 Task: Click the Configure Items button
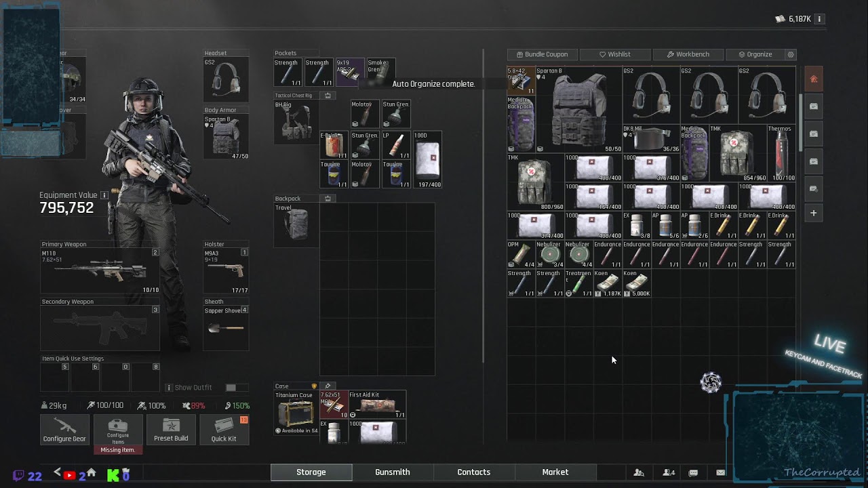(x=118, y=430)
